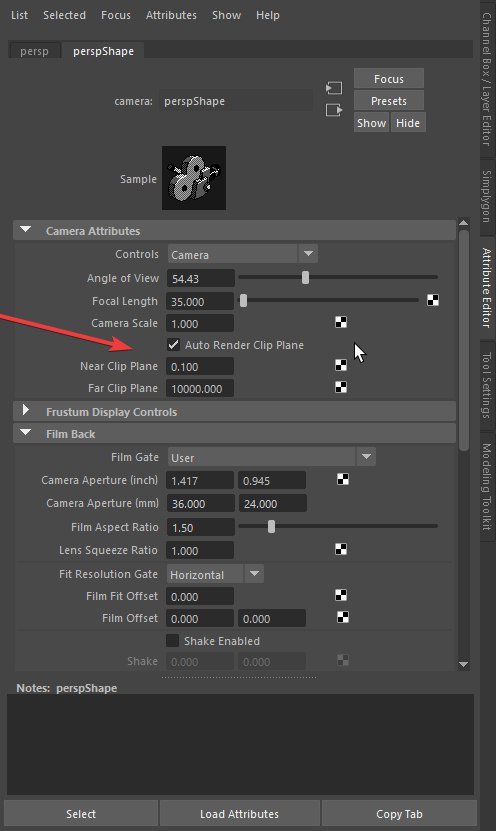Open the Selected menu
The width and height of the screenshot is (496, 831).
(x=65, y=15)
